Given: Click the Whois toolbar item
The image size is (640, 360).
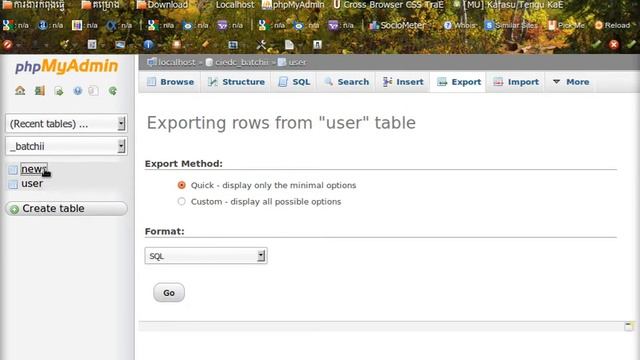Looking at the screenshot, I should click(x=460, y=25).
